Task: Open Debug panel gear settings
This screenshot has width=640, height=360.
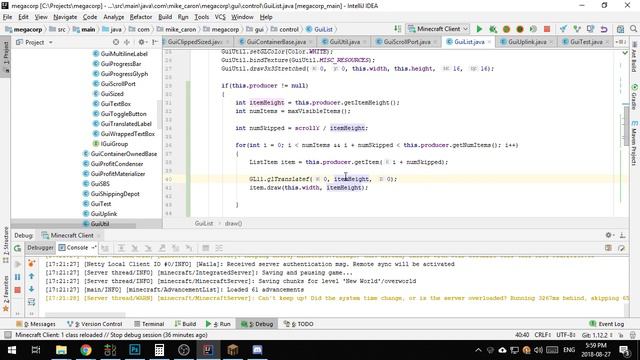Action: [609, 235]
